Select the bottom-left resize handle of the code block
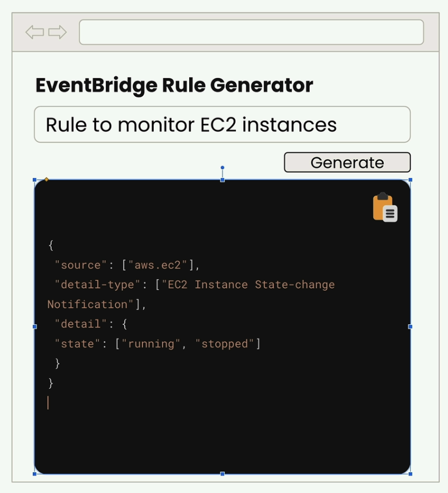This screenshot has height=493, width=448. [x=35, y=474]
